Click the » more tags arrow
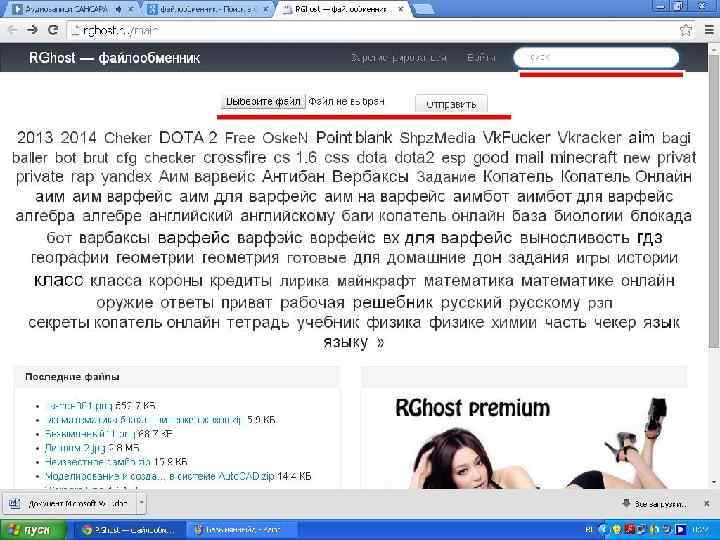 point(380,343)
